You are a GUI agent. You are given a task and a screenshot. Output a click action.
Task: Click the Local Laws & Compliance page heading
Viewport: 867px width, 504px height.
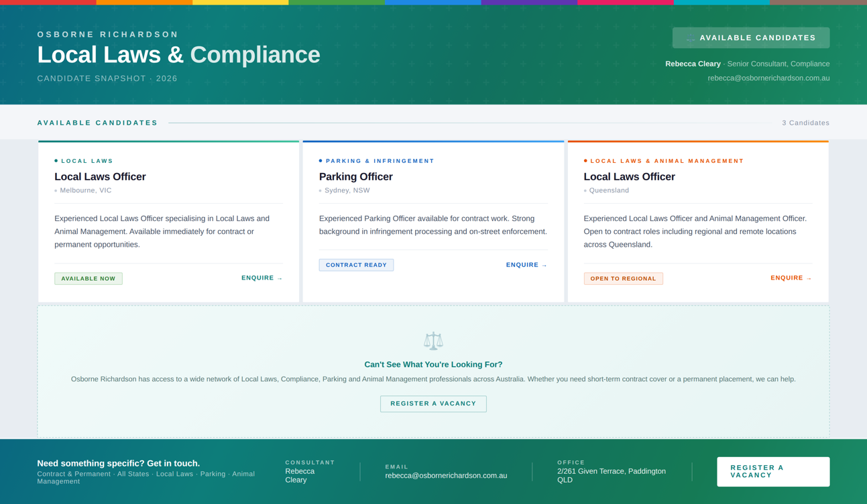pos(178,55)
